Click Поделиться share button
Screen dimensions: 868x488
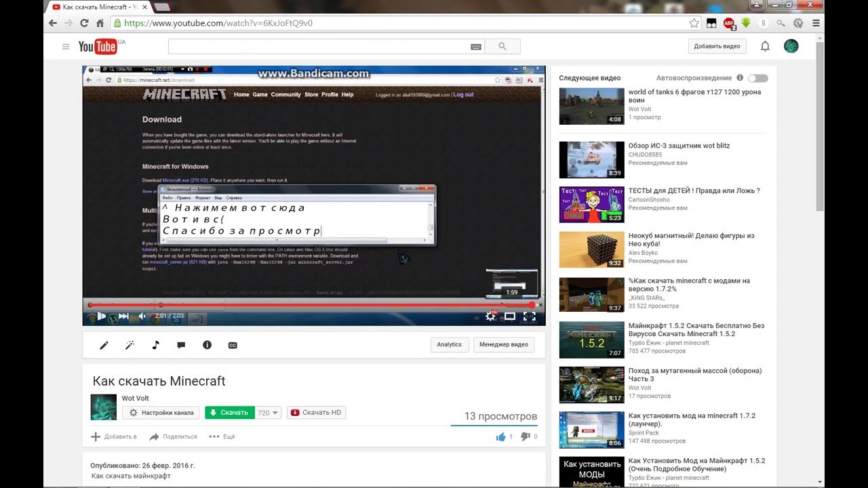pos(173,436)
